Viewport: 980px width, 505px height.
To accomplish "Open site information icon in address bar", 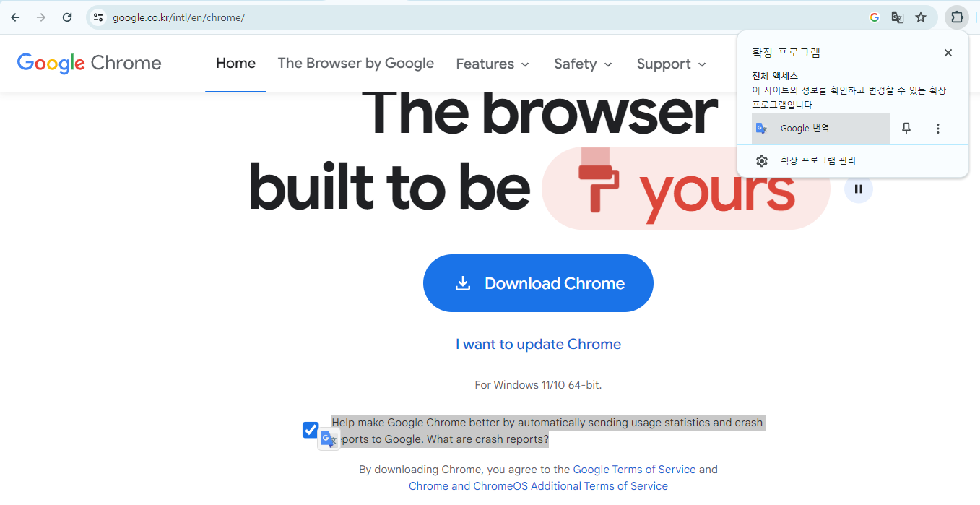I will 99,17.
